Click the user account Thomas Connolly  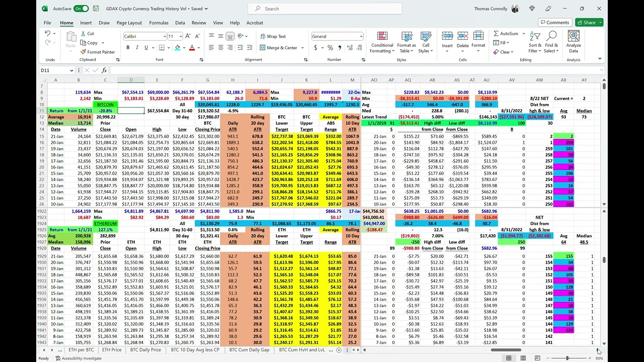[496, 9]
